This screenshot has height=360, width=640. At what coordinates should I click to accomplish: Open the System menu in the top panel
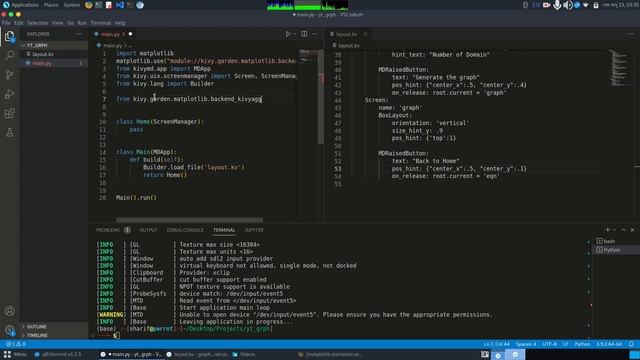tap(71, 5)
